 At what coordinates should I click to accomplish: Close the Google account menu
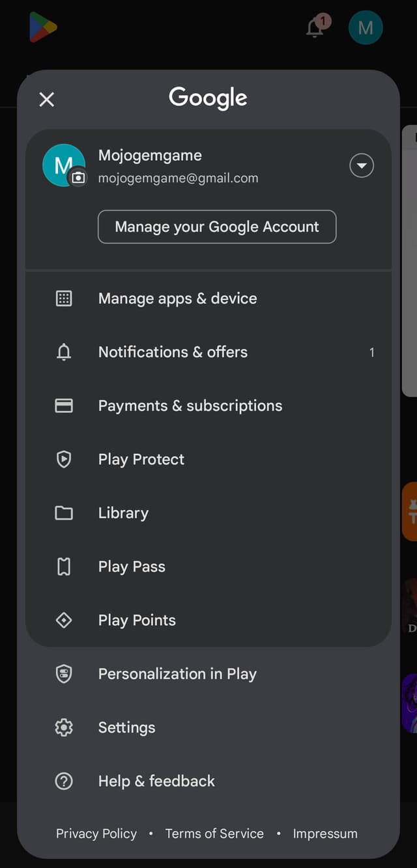[x=46, y=100]
